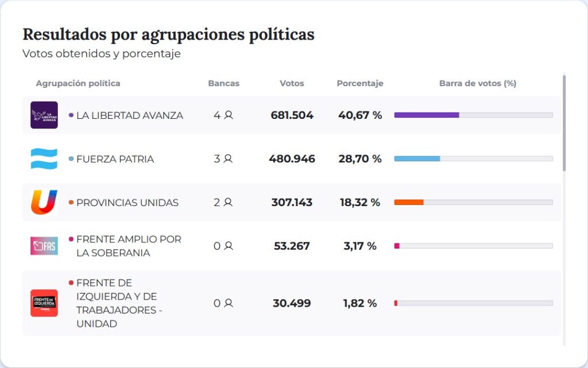Viewport: 588px width, 368px height.
Task: Click the Bancas column header
Action: [223, 83]
